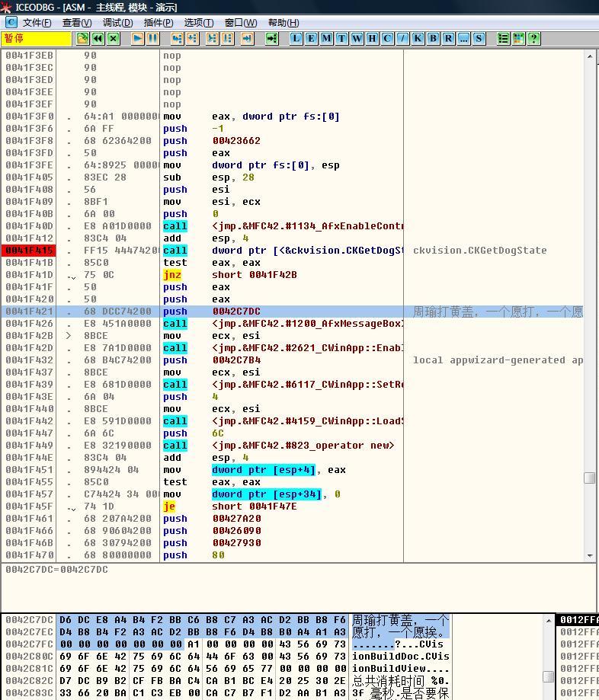Show Memory map with M button
Viewport: 599px width, 700px height.
tap(326, 38)
